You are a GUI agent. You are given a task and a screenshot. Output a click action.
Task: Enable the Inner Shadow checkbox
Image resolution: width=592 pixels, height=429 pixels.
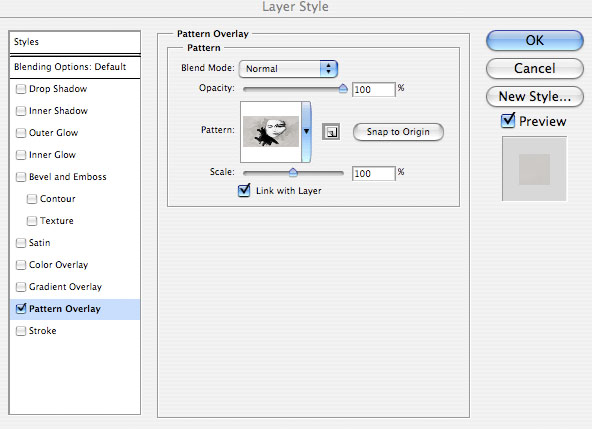click(21, 111)
